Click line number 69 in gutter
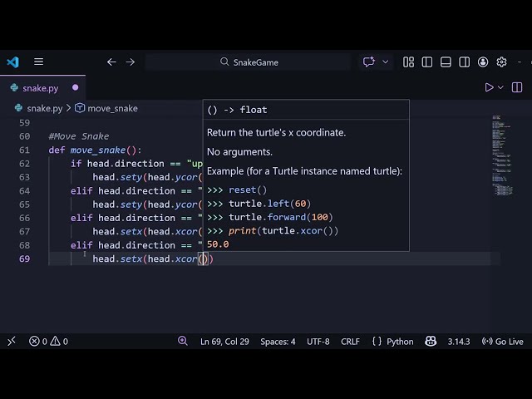 pos(24,259)
